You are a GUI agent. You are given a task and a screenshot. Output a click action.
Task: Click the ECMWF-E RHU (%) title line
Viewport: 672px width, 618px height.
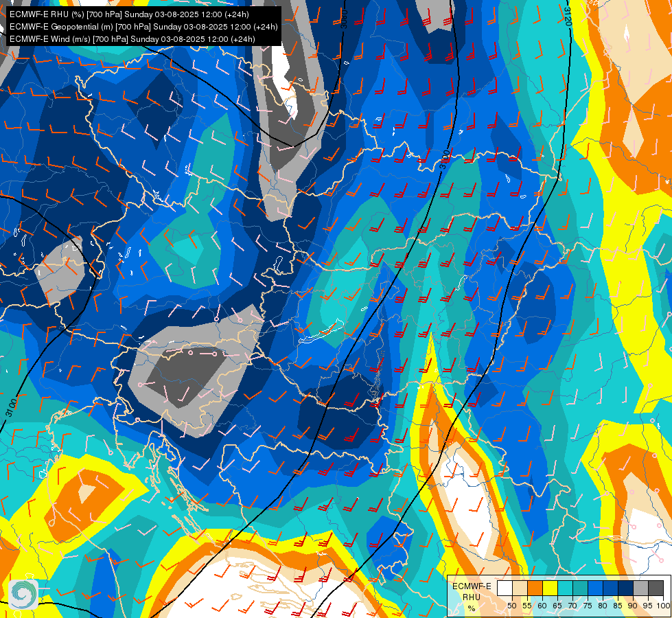coord(129,14)
